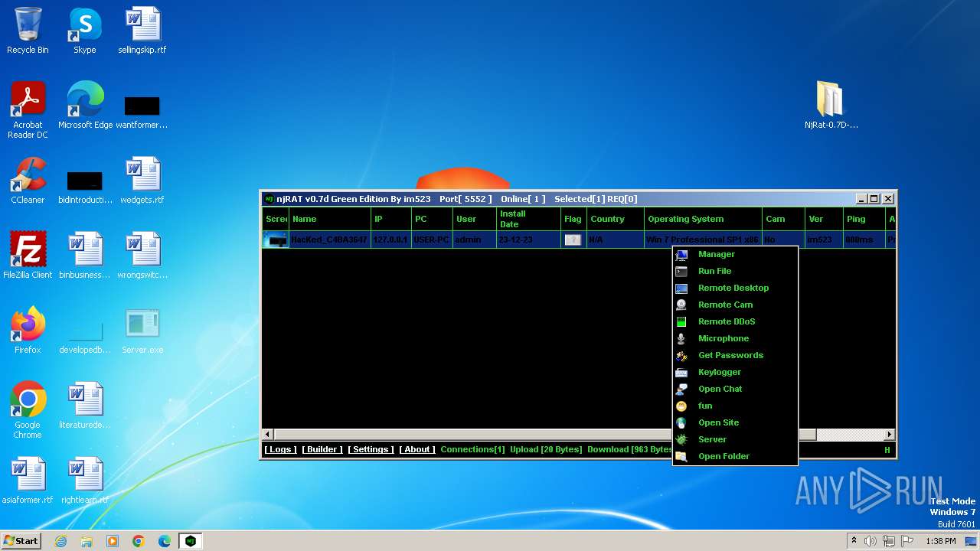Click the Manager monitor icon in context menu
The width and height of the screenshot is (980, 551).
(681, 254)
